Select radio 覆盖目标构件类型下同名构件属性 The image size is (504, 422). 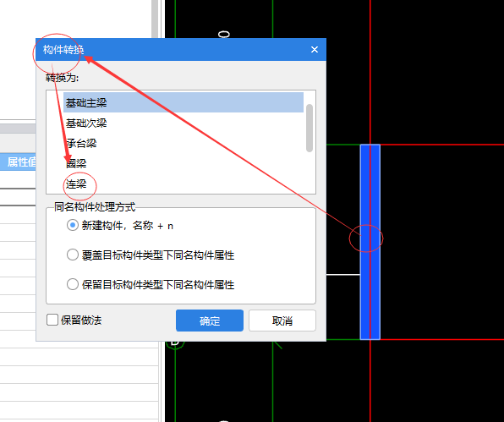pyautogui.click(x=73, y=255)
